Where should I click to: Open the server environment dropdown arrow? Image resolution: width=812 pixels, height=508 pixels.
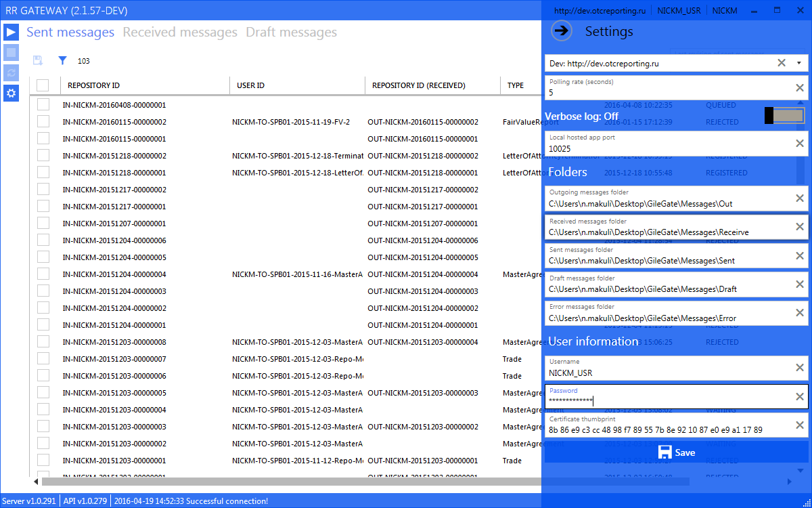[798, 63]
